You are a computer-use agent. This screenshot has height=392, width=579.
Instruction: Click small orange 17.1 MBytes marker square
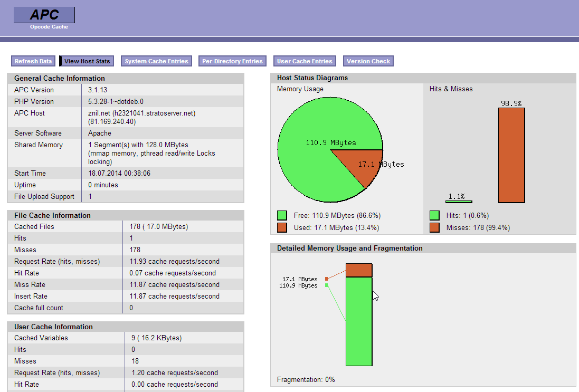[327, 279]
